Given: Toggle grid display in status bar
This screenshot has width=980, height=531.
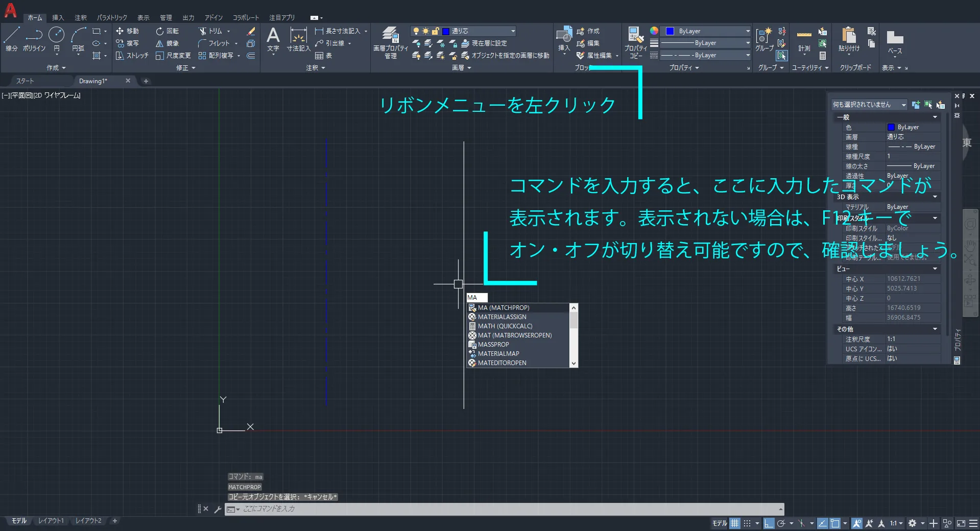Looking at the screenshot, I should (734, 523).
